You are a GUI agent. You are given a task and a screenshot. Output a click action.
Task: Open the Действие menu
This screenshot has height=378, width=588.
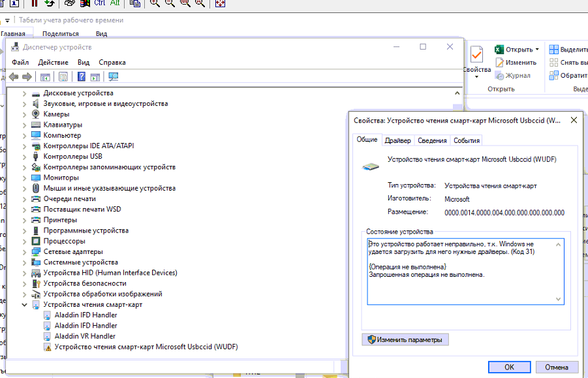tap(53, 62)
